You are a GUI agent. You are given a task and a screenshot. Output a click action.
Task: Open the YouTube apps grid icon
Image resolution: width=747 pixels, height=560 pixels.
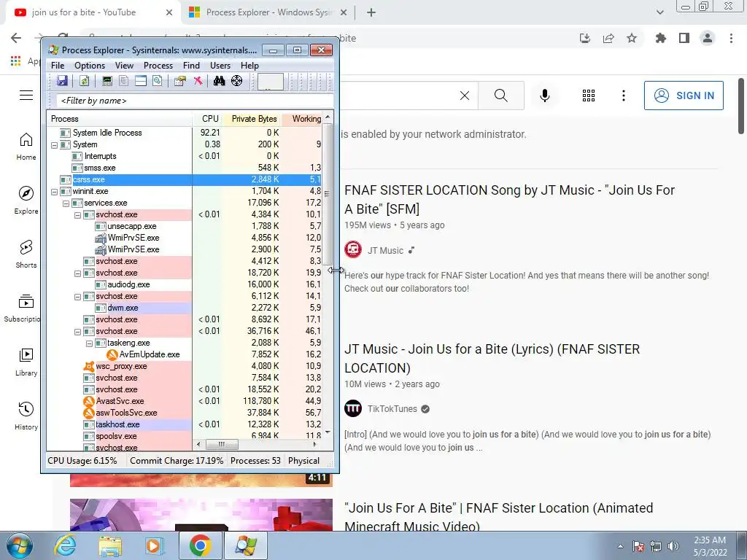click(589, 96)
